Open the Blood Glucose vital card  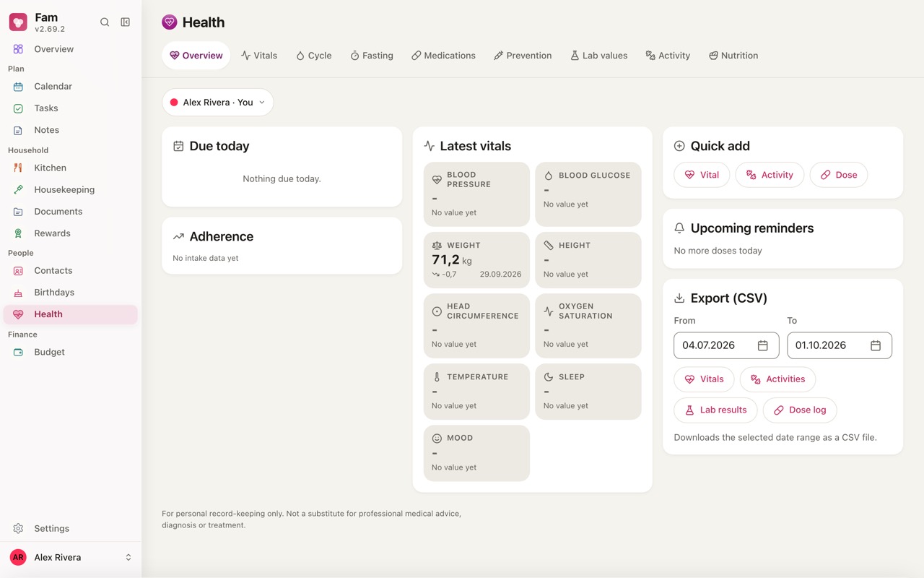point(588,194)
